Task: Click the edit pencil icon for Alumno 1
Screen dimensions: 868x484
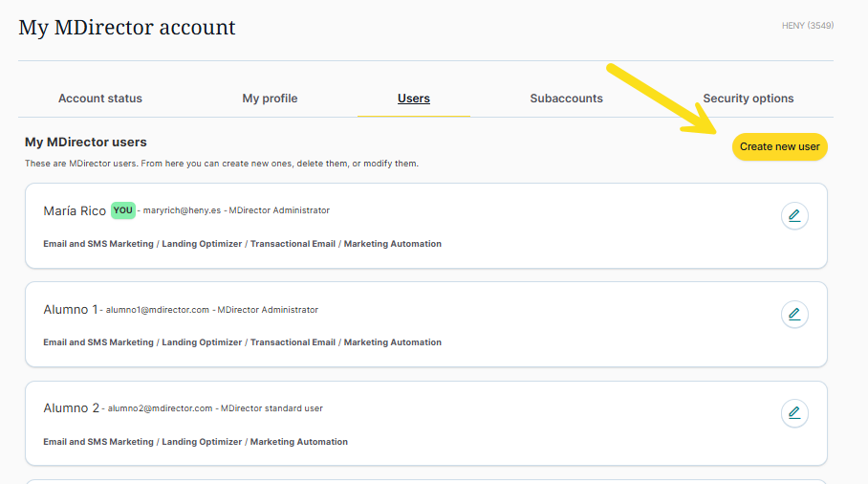Action: (x=793, y=315)
